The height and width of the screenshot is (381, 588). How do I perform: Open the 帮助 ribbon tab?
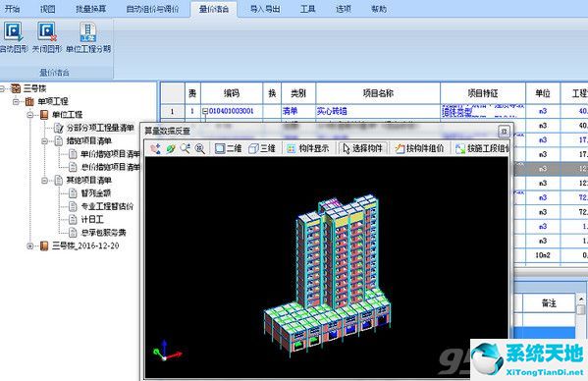(x=379, y=9)
